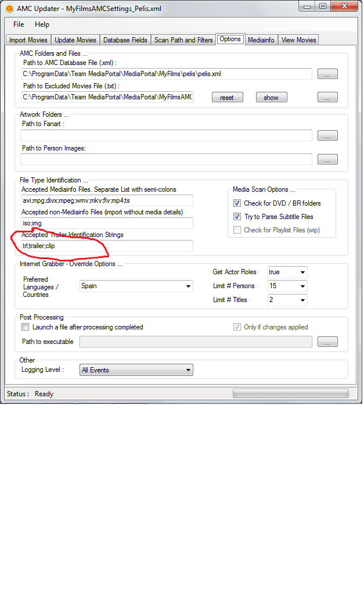Open the Limit # Persons dropdown
364x606 pixels.
[287, 286]
